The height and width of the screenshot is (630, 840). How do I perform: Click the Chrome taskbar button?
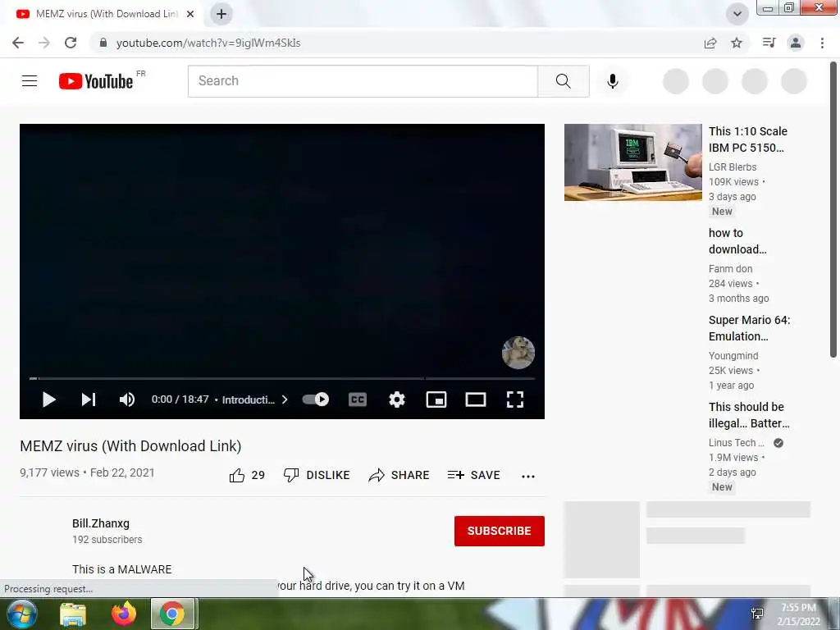[172, 614]
